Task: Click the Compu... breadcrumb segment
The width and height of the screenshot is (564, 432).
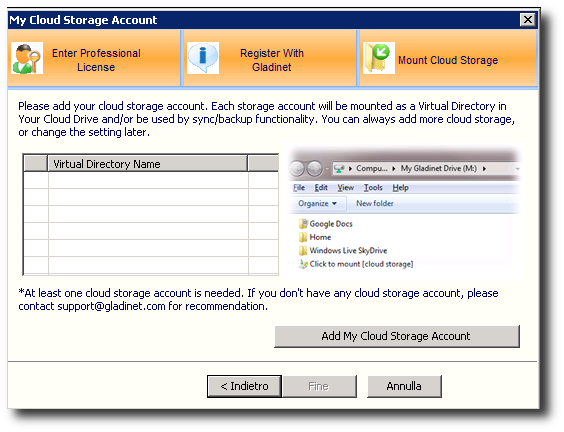Action: coord(372,168)
